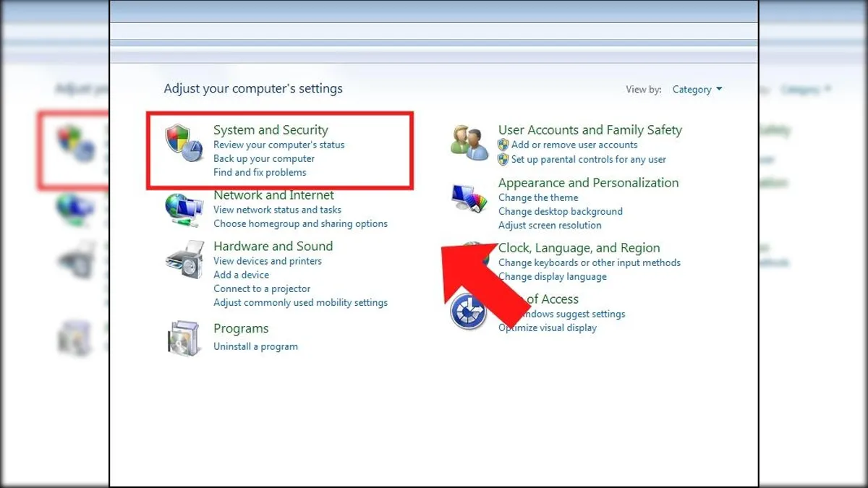Click shield icon beside Add or remove user accounts
The image size is (868, 488).
click(x=503, y=145)
